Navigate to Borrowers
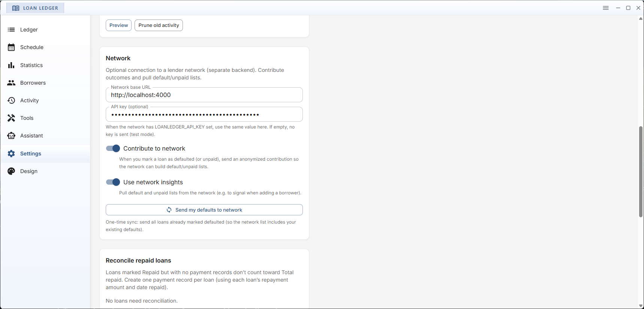This screenshot has width=644, height=309. pos(45,83)
